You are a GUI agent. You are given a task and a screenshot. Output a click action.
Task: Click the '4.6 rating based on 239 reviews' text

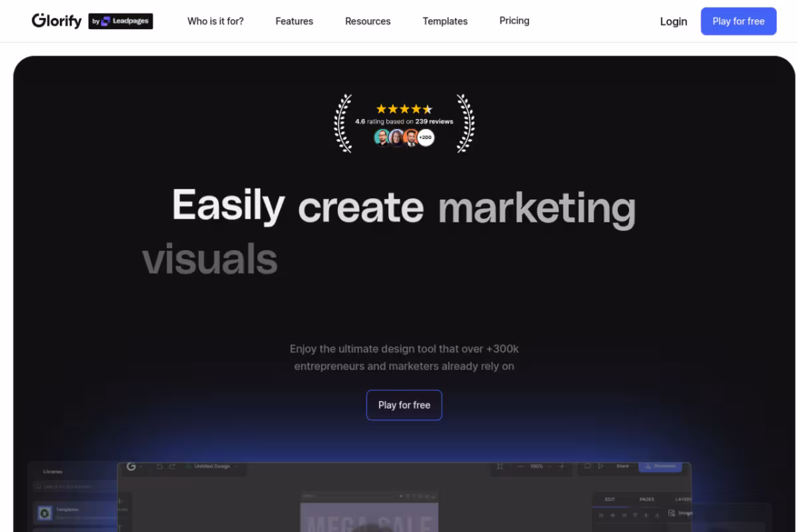pyautogui.click(x=404, y=122)
